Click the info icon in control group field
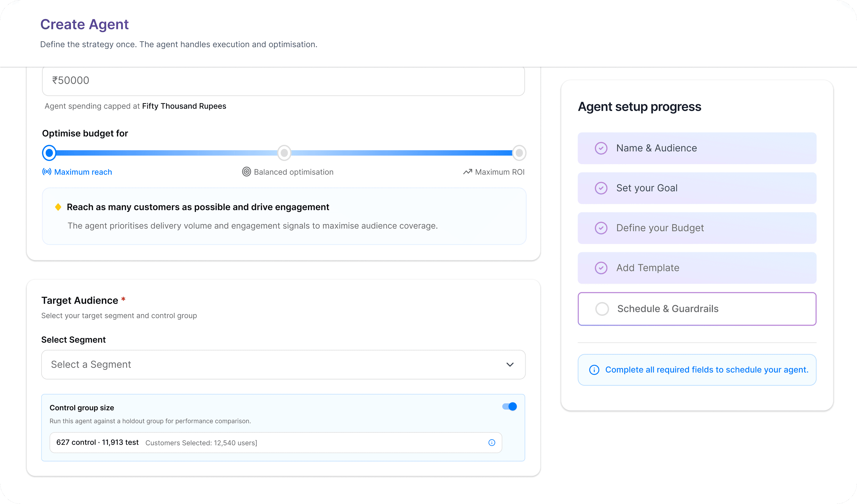This screenshot has width=857, height=504. coord(491,443)
